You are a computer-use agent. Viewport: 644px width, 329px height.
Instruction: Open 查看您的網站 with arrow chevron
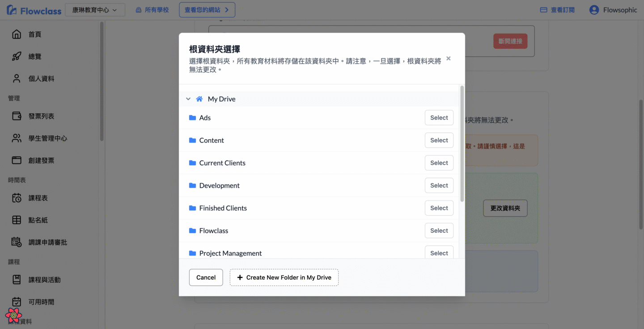coord(207,10)
